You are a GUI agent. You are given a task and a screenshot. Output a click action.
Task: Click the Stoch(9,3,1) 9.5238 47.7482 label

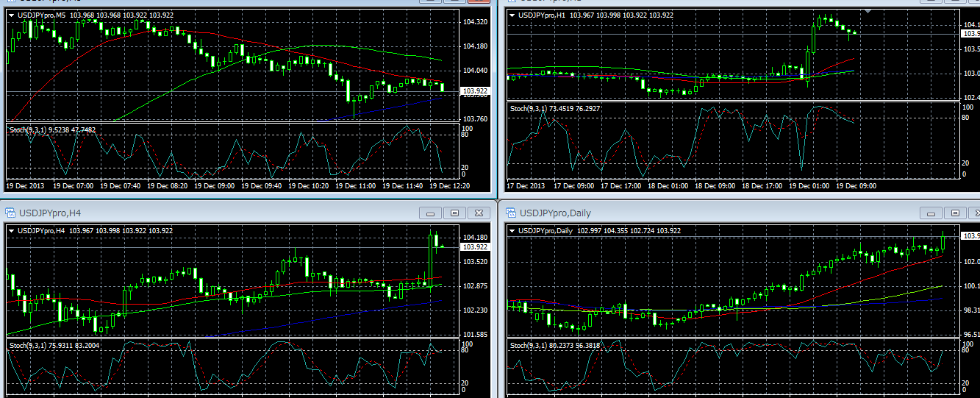pos(52,130)
